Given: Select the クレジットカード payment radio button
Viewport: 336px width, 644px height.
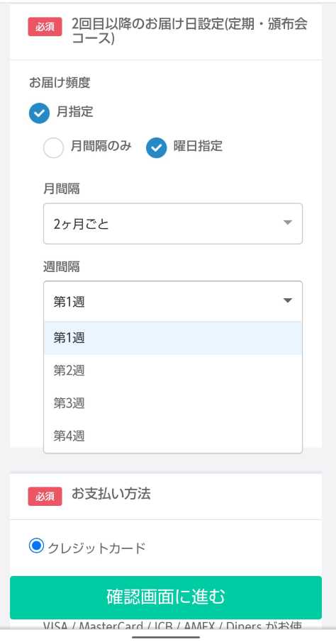Looking at the screenshot, I should coord(36,546).
